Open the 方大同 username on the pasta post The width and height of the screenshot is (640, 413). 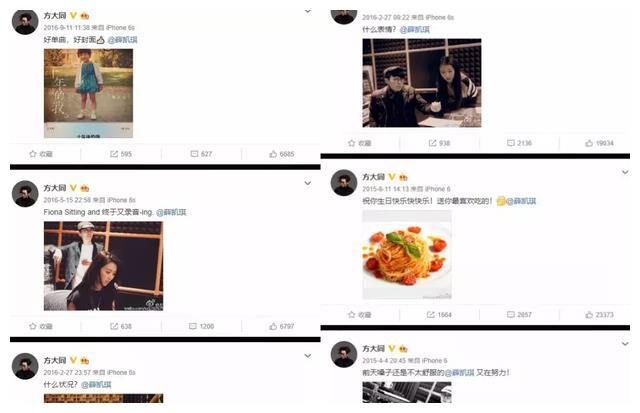click(373, 177)
